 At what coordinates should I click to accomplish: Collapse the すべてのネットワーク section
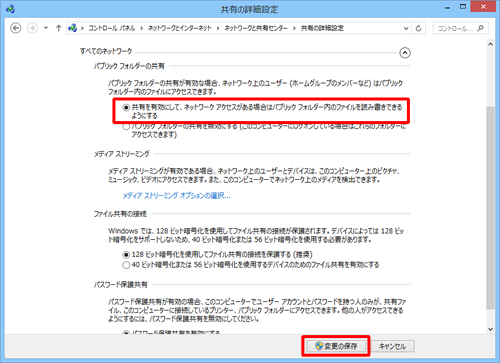[x=405, y=53]
